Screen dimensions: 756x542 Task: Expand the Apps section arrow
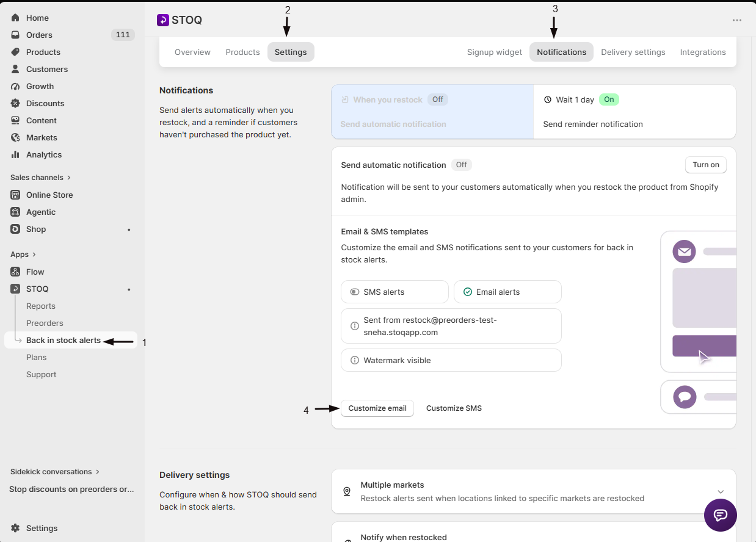point(34,255)
